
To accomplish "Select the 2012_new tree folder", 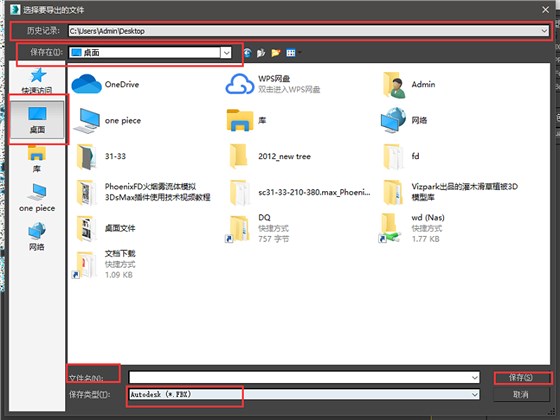I will pos(269,156).
